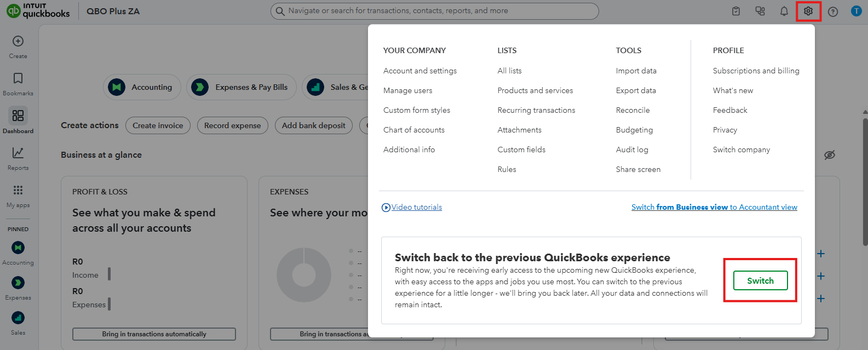
Task: Open the Settings gear icon
Action: click(808, 11)
